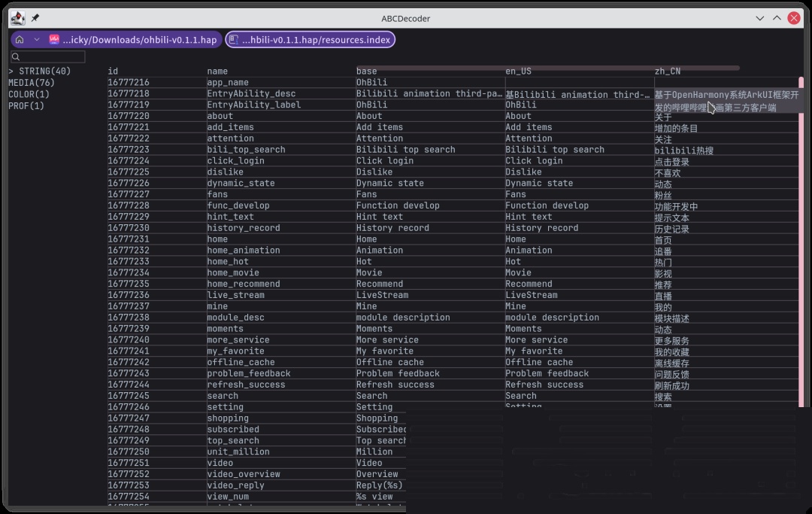Screen dimensions: 812x514
Task: Select the setting name cell
Action: point(226,407)
